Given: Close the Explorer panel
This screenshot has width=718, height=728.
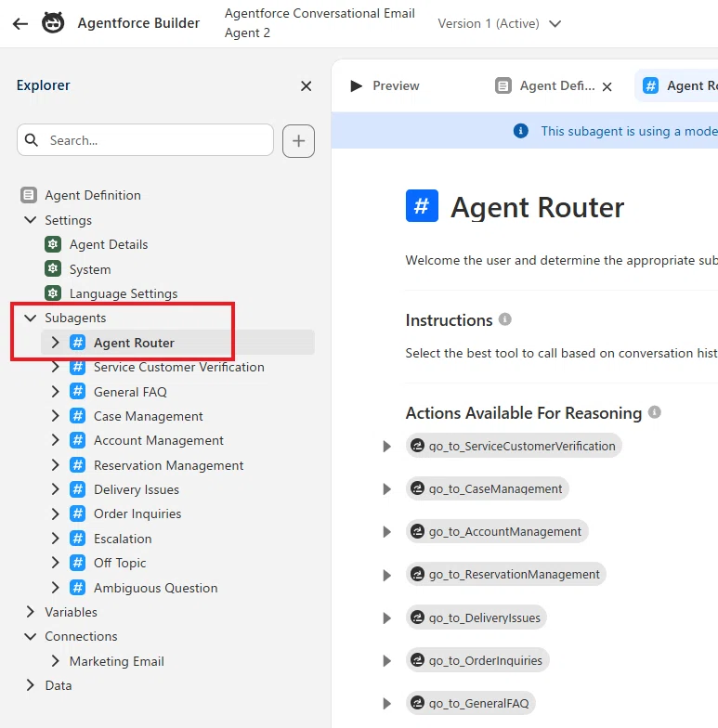Looking at the screenshot, I should (x=306, y=85).
